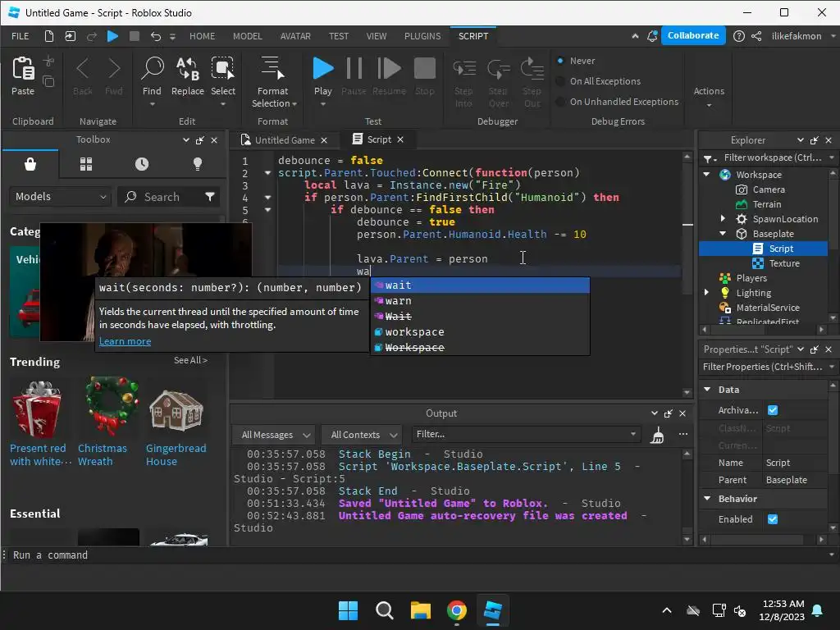
Task: Clear output with the broom icon
Action: (x=657, y=435)
